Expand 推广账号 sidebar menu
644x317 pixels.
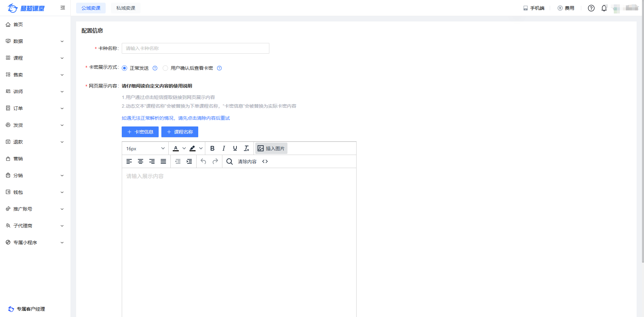[35, 209]
